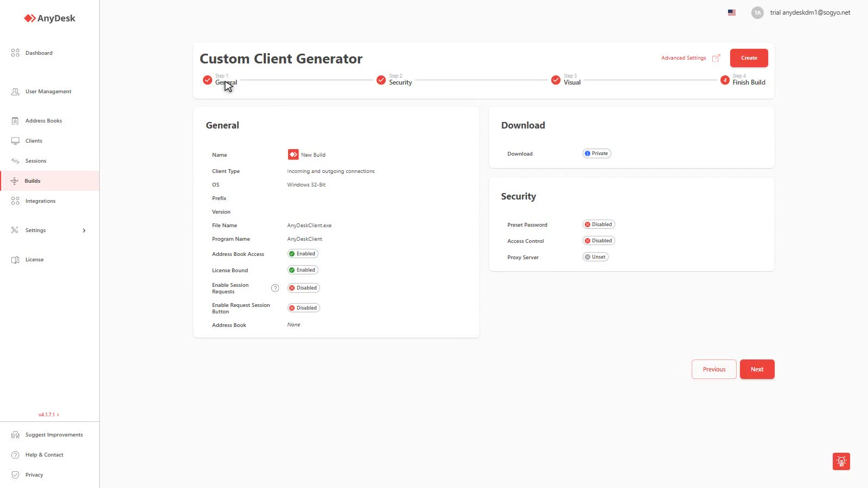The image size is (868, 488).
Task: Click the Preset Password Disabled badge
Action: [598, 224]
